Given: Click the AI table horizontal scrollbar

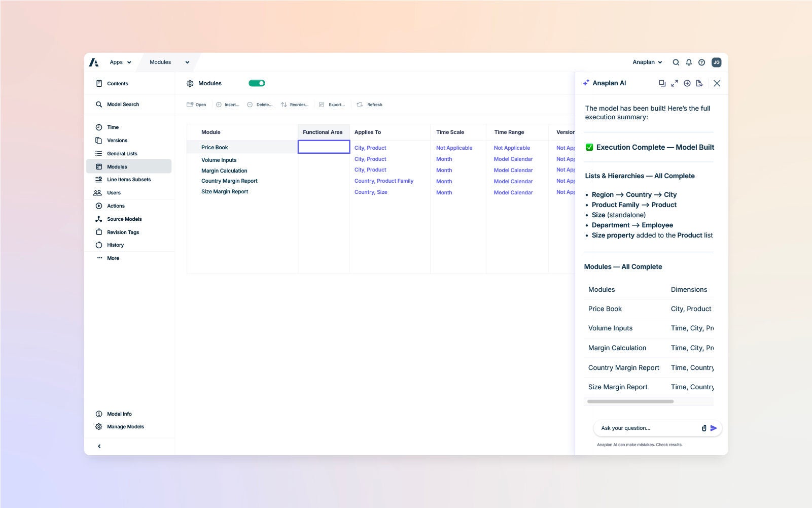Looking at the screenshot, I should (x=630, y=401).
